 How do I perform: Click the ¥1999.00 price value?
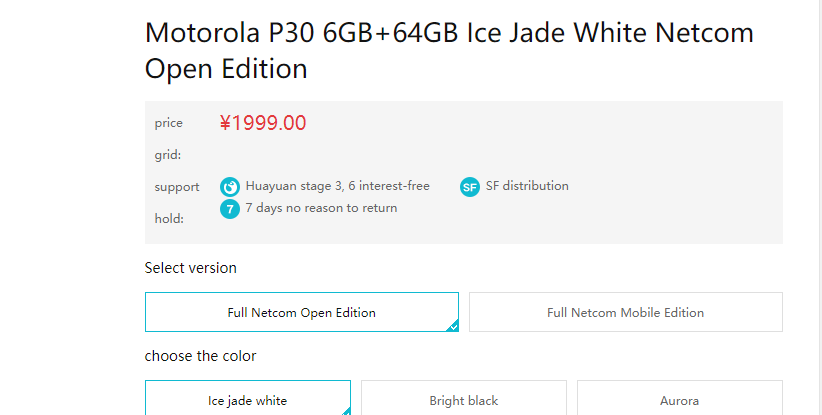(x=263, y=123)
